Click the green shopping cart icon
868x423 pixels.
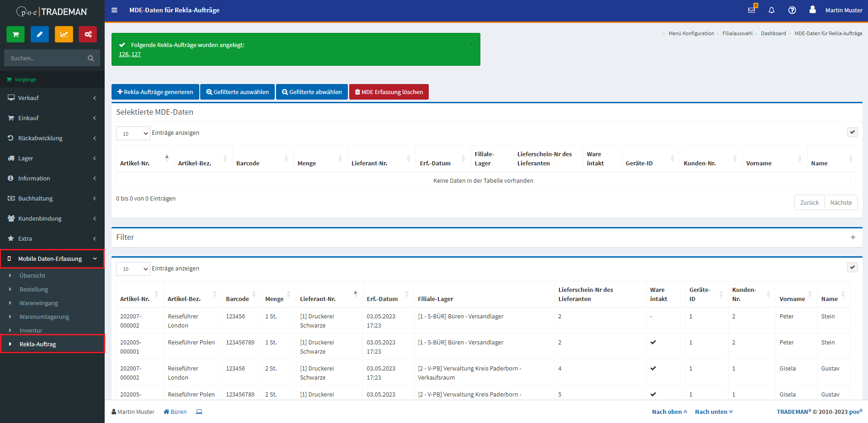pyautogui.click(x=16, y=34)
